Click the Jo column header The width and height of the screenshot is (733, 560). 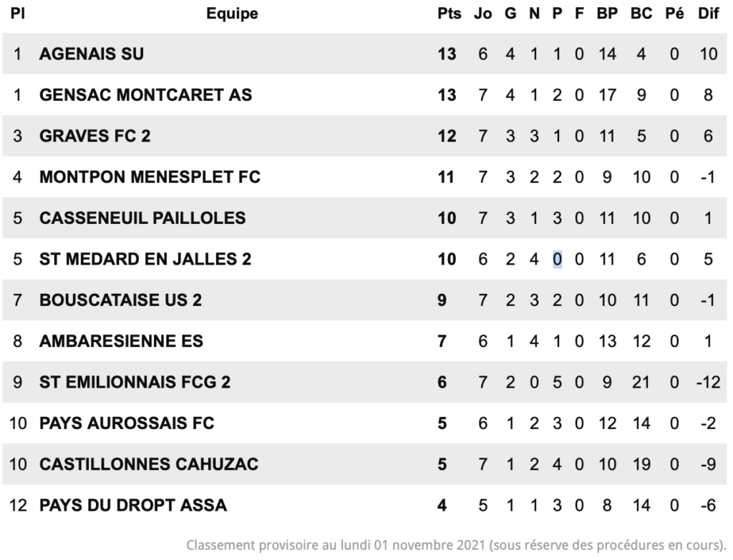coord(483,14)
